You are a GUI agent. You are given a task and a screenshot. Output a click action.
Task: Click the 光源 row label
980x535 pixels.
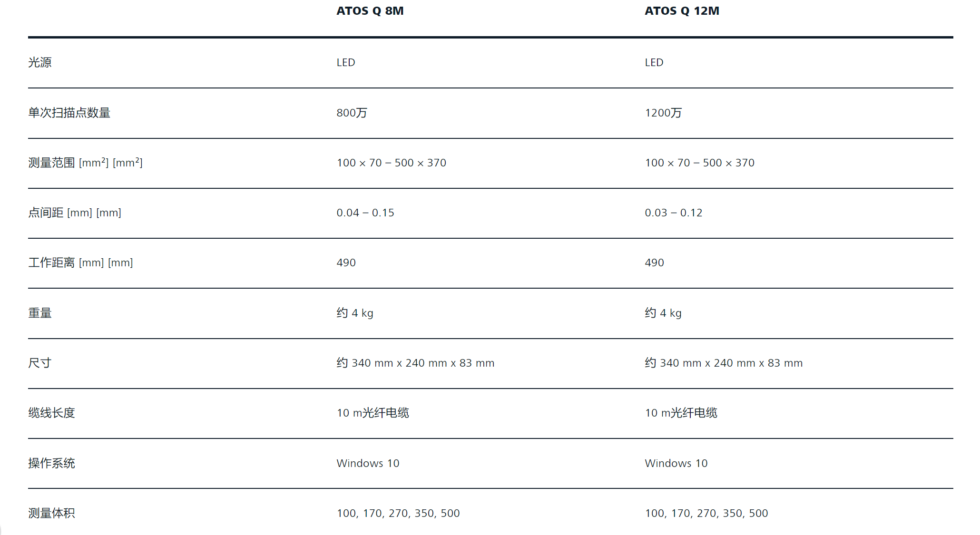tap(40, 62)
